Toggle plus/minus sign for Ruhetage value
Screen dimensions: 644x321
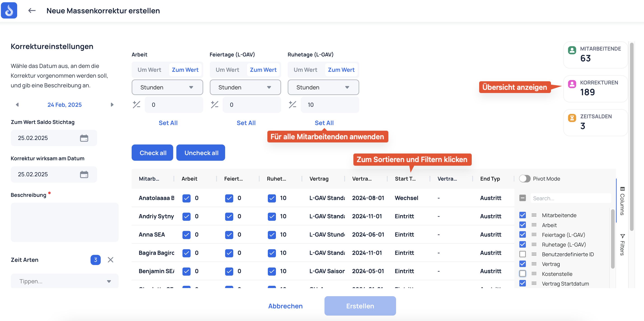tap(292, 105)
